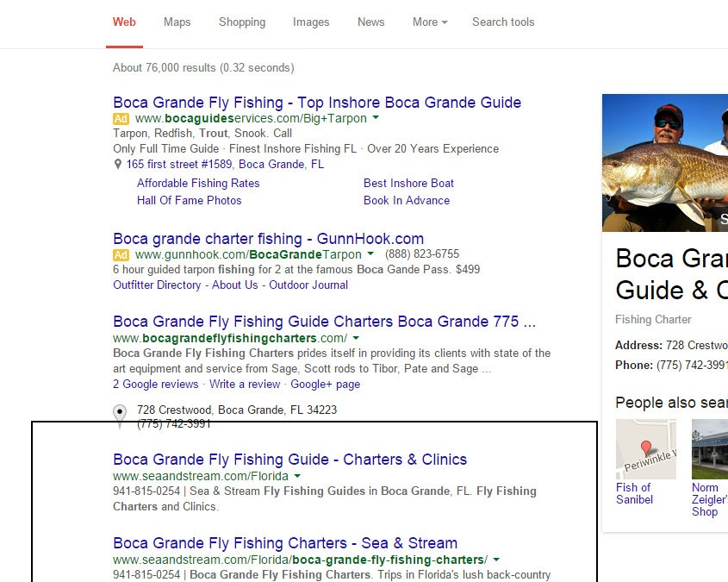Expand the arrow next to bocaguideservices.com URL
The width and height of the screenshot is (728, 582).
[x=376, y=118]
